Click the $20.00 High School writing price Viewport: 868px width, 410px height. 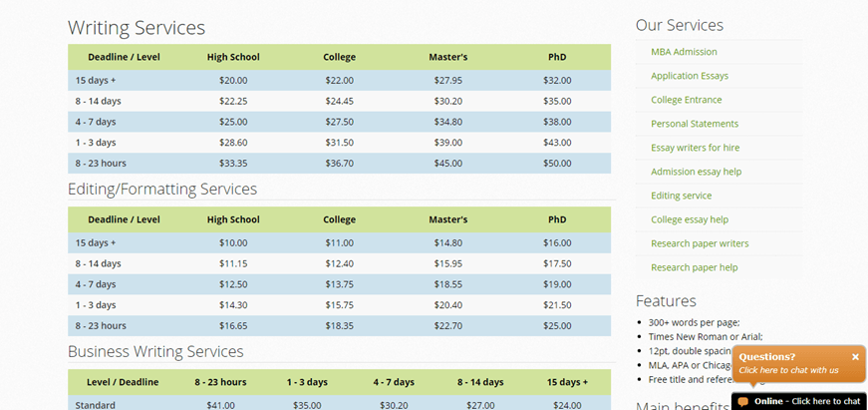[x=233, y=81]
